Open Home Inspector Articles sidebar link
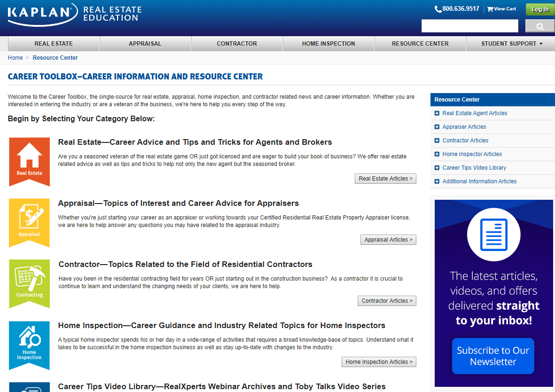Image resolution: width=555 pixels, height=392 pixels. click(x=472, y=154)
